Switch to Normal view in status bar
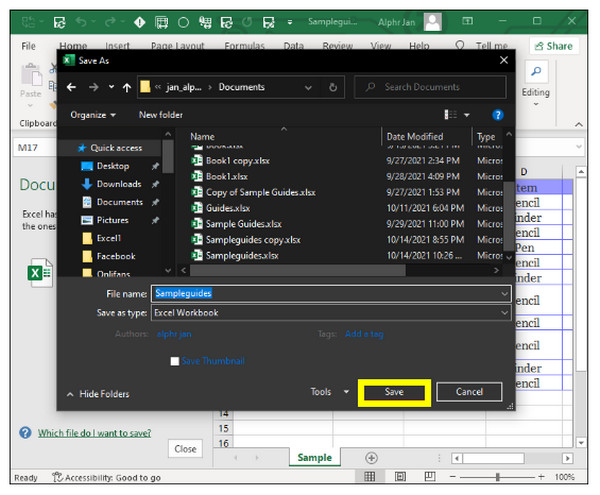The width and height of the screenshot is (600, 495). click(369, 477)
